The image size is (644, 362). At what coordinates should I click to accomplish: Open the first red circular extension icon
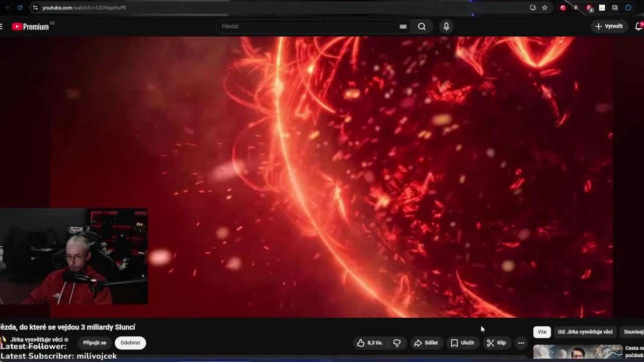point(563,8)
